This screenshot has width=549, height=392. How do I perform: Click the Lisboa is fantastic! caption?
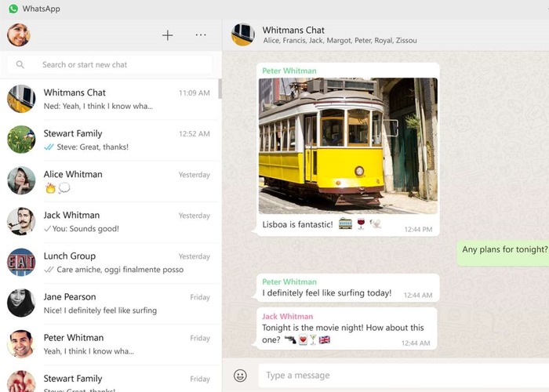click(297, 224)
